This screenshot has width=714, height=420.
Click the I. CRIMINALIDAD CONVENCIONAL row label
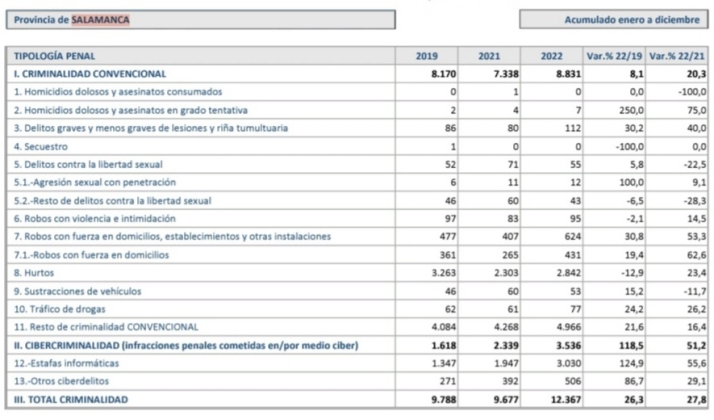click(91, 74)
